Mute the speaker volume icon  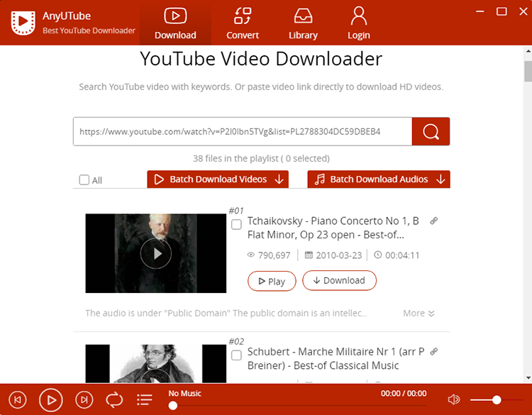(454, 399)
